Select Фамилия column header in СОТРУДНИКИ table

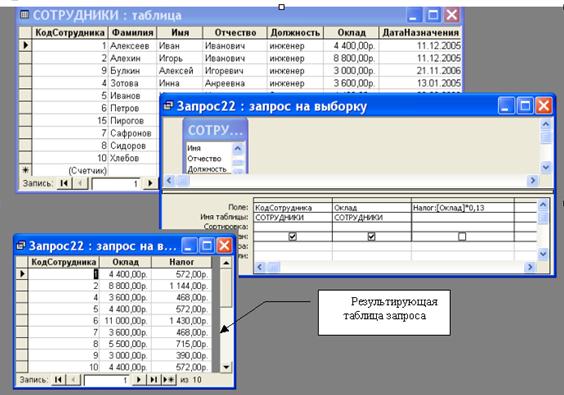click(x=132, y=32)
